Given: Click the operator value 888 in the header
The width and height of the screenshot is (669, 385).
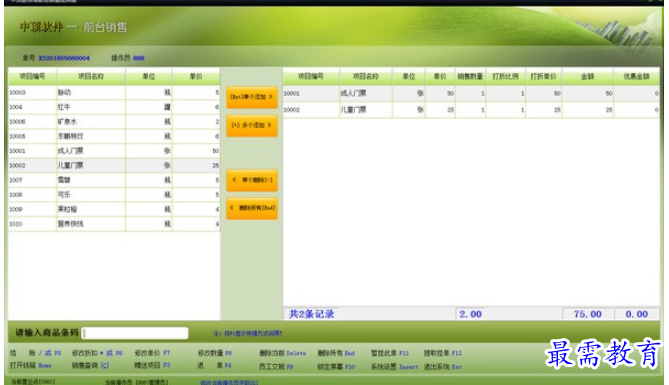Looking at the screenshot, I should click(139, 58).
